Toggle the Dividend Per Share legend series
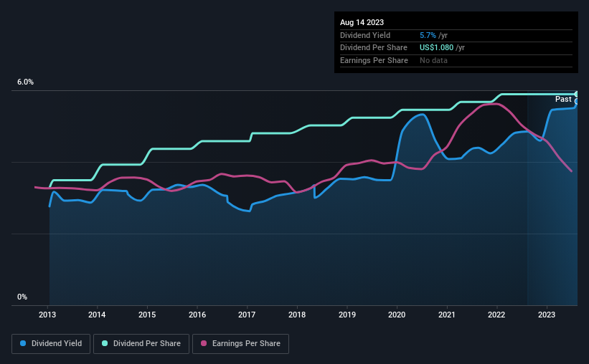Image resolution: width=589 pixels, height=364 pixels. [x=144, y=344]
